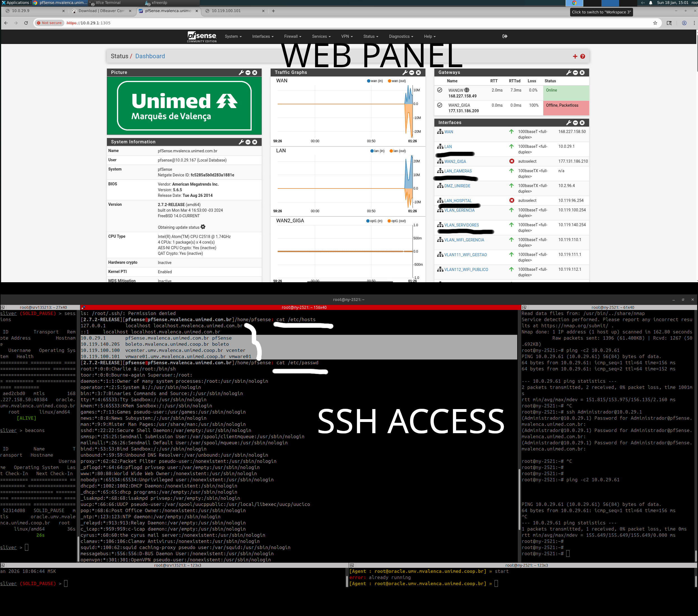Collapse the Gateways widget
The image size is (698, 616).
click(575, 73)
